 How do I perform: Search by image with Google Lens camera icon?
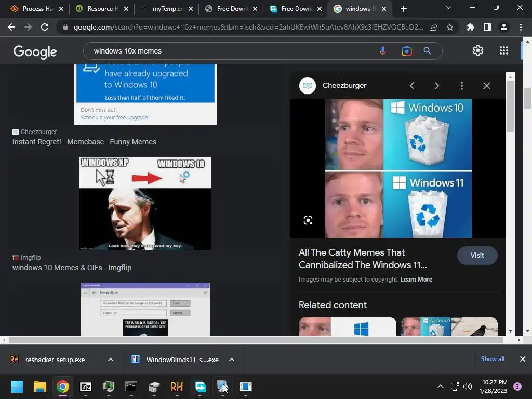[406, 51]
